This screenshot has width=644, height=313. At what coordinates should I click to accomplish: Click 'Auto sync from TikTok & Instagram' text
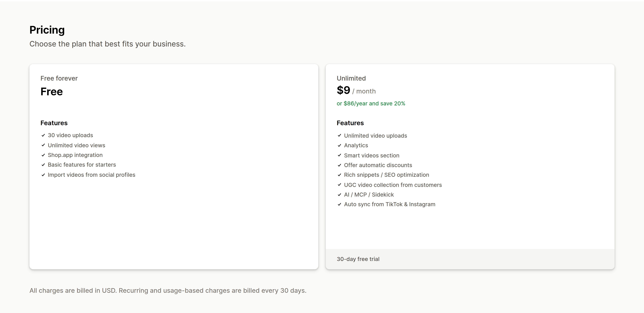389,204
